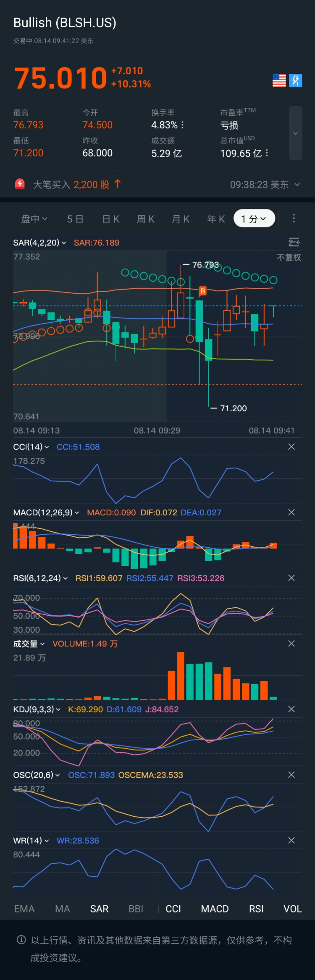The image size is (315, 980).
Task: Open market cap more-info dots
Action: [267, 153]
